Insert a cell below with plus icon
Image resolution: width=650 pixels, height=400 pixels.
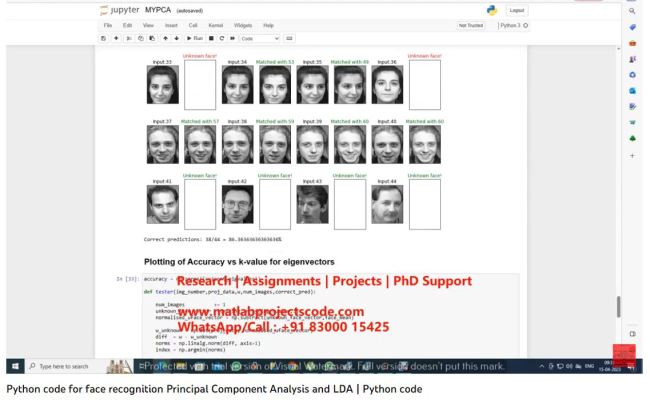click(x=116, y=38)
